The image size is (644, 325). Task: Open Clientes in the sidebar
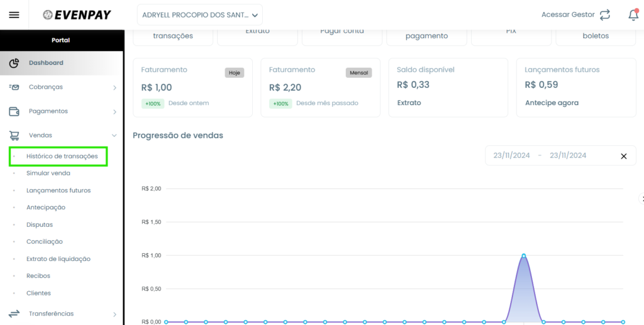click(38, 293)
